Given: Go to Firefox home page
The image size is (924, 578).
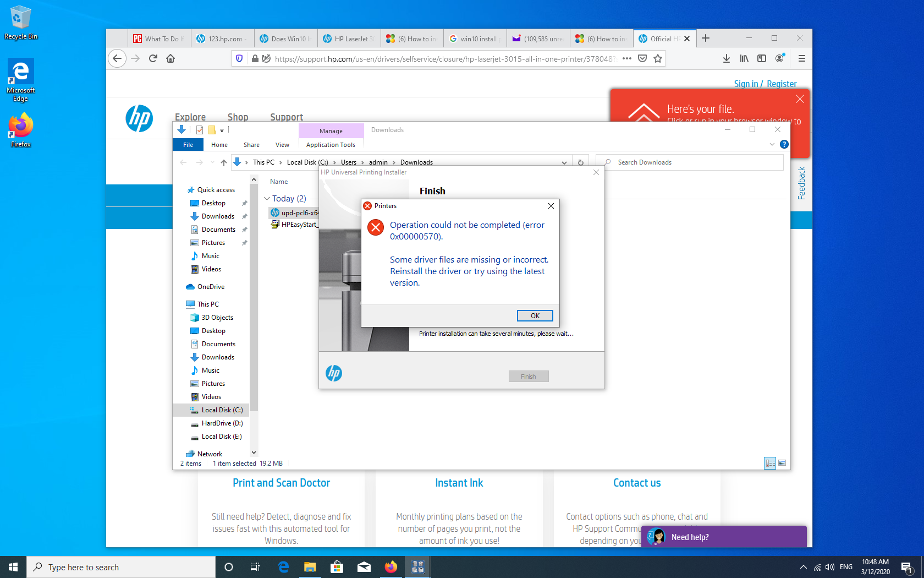Looking at the screenshot, I should point(170,58).
